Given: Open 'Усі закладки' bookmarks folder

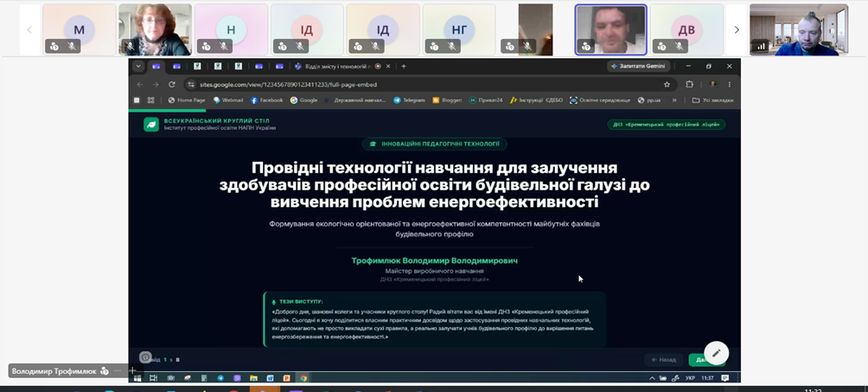Looking at the screenshot, I should tap(713, 100).
